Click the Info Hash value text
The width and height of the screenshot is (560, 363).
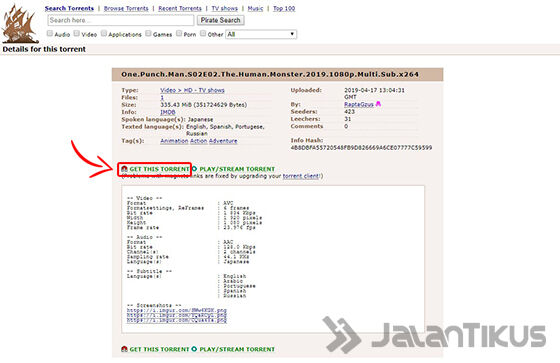point(361,148)
